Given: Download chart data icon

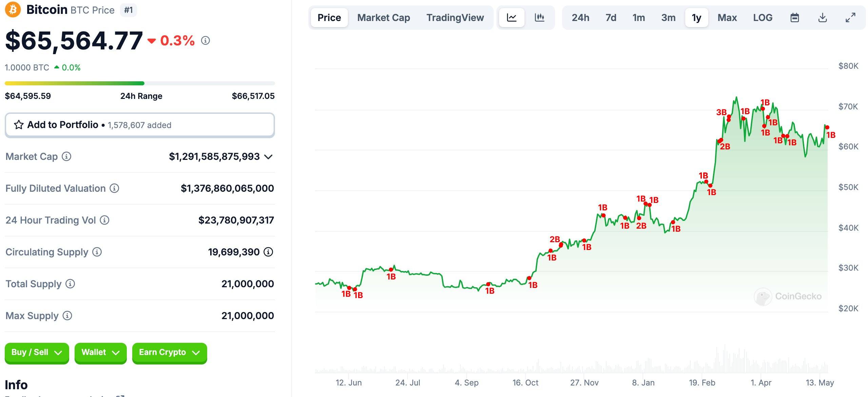Looking at the screenshot, I should point(823,18).
